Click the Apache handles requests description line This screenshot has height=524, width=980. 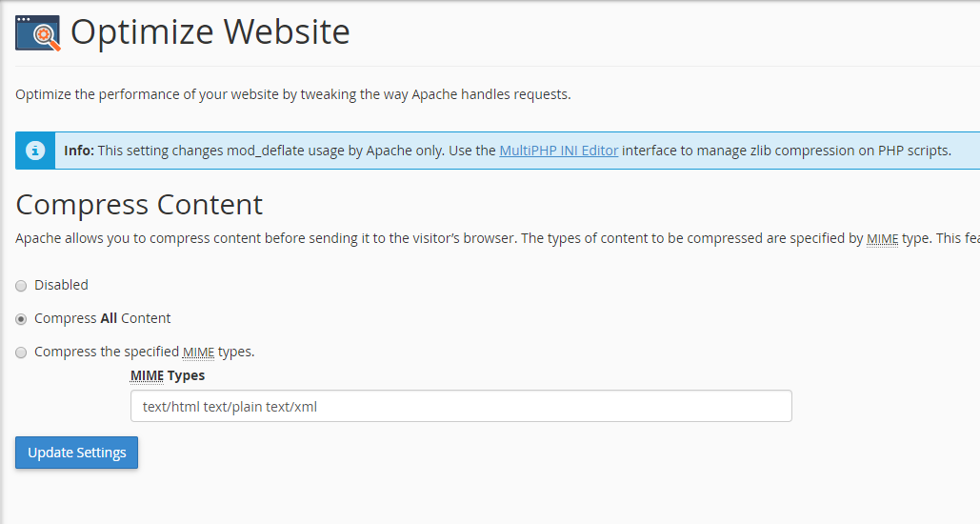293,94
